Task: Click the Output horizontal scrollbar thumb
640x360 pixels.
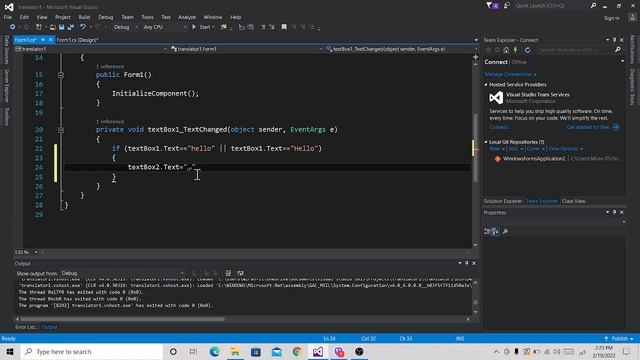Action: (122, 319)
